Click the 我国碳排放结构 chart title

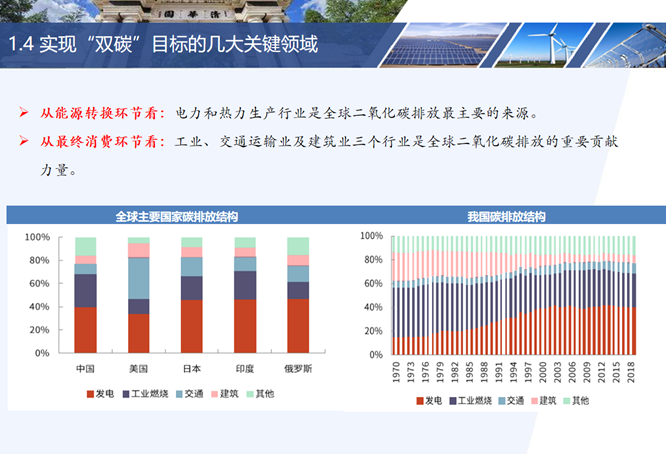point(506,217)
